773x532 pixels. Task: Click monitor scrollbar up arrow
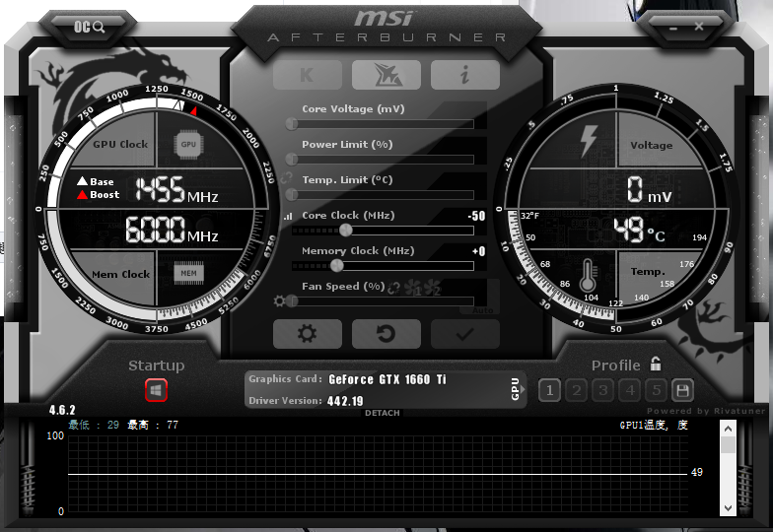[x=728, y=430]
